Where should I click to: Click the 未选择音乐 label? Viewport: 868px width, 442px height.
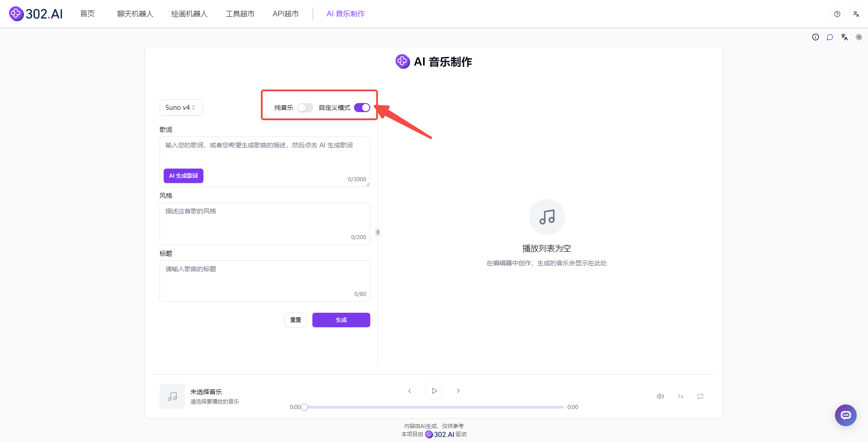point(206,392)
